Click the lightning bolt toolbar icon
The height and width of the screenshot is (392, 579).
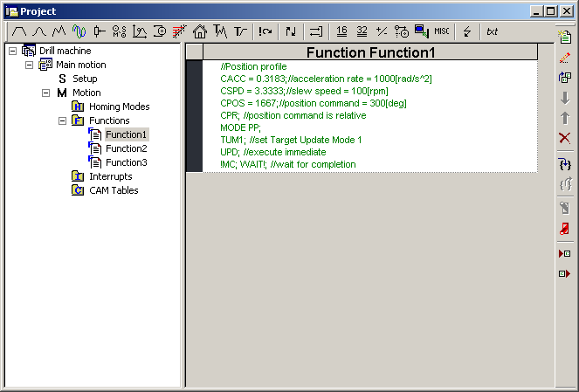tap(467, 31)
